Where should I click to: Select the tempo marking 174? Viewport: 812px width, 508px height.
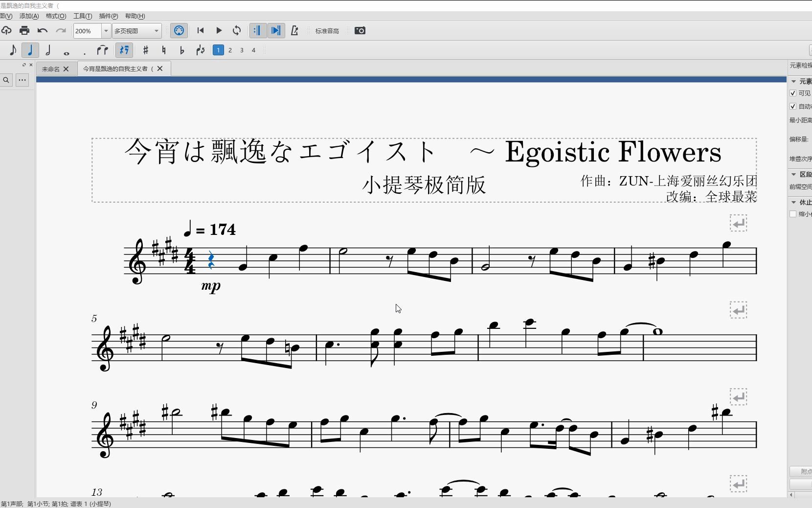pos(210,229)
